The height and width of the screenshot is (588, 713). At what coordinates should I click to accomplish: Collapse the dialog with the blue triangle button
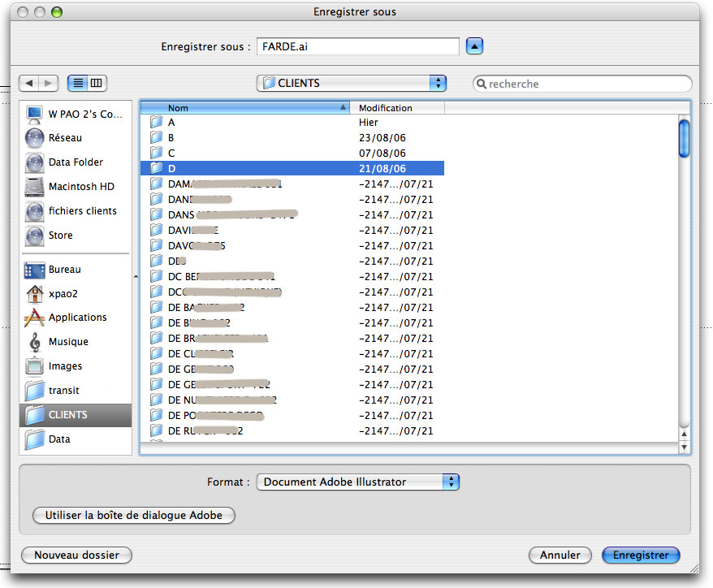[x=474, y=46]
